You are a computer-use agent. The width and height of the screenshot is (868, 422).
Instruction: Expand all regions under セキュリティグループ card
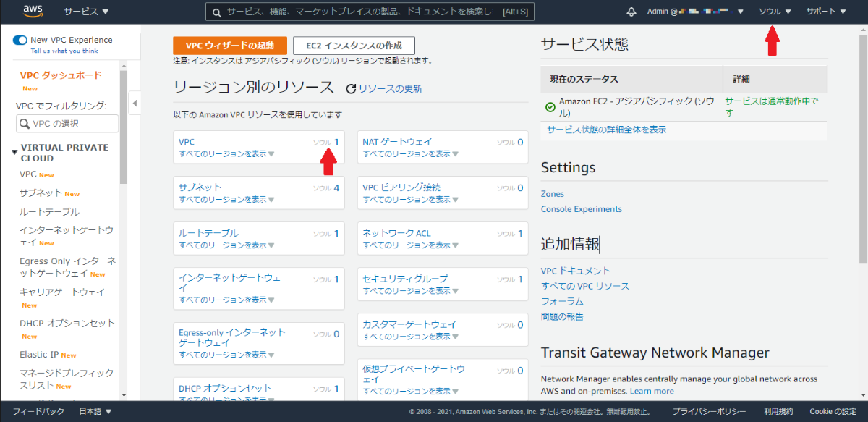(x=411, y=290)
